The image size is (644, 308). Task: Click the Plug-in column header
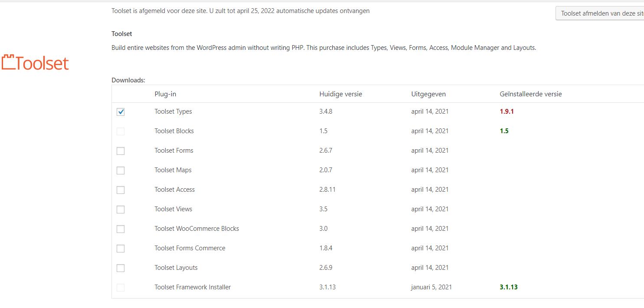click(165, 94)
